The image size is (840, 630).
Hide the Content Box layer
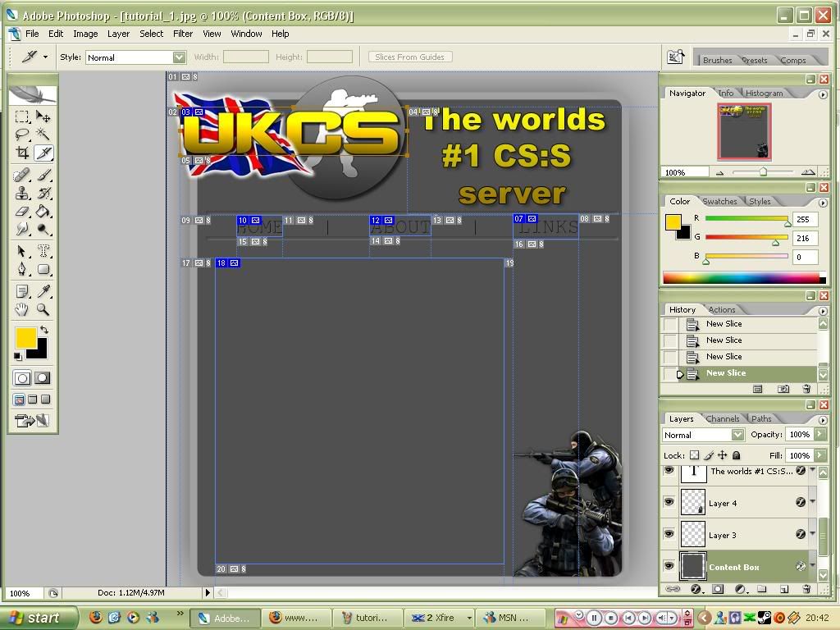[x=669, y=566]
